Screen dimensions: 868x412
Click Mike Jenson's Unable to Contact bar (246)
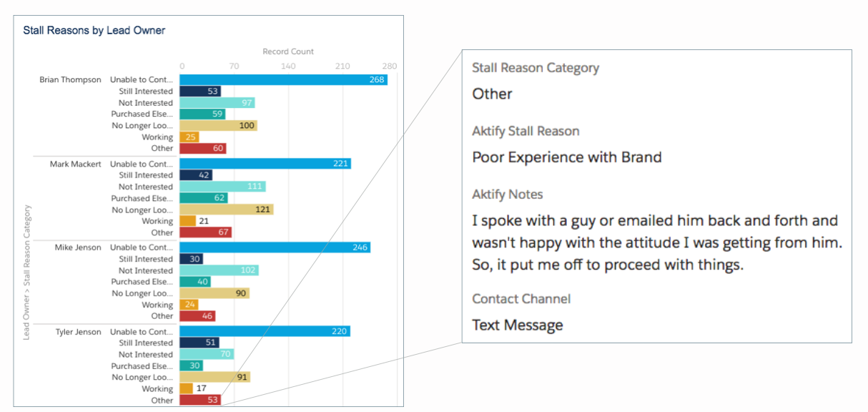(x=275, y=247)
